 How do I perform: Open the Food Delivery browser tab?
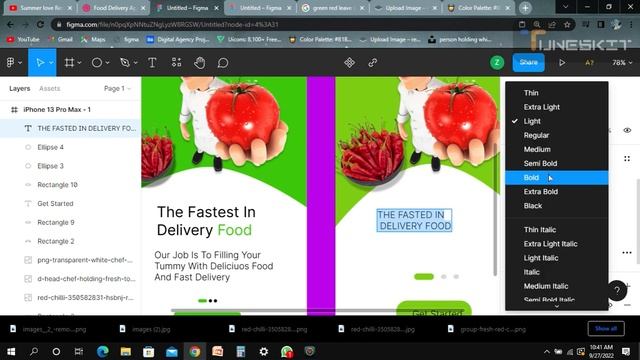click(x=113, y=8)
